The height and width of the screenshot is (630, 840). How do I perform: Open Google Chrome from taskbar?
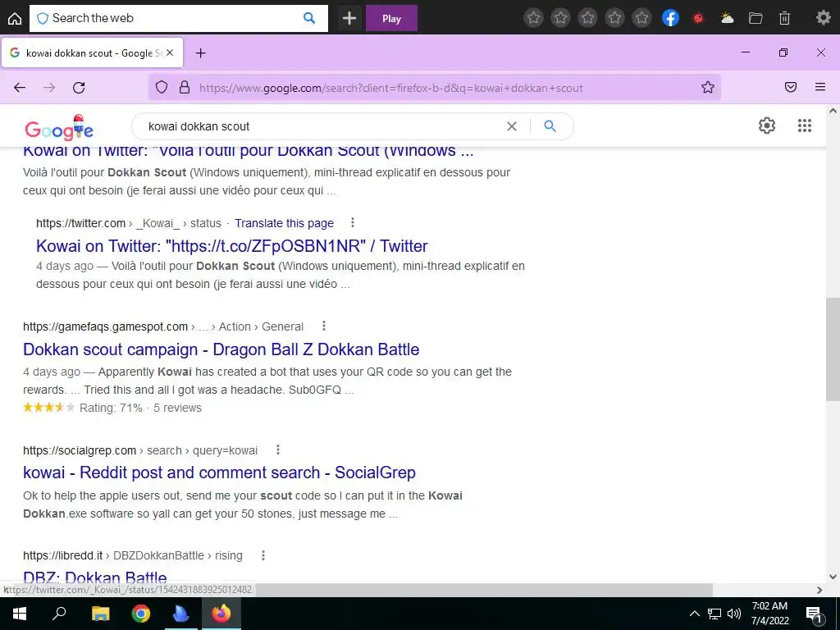click(x=141, y=614)
